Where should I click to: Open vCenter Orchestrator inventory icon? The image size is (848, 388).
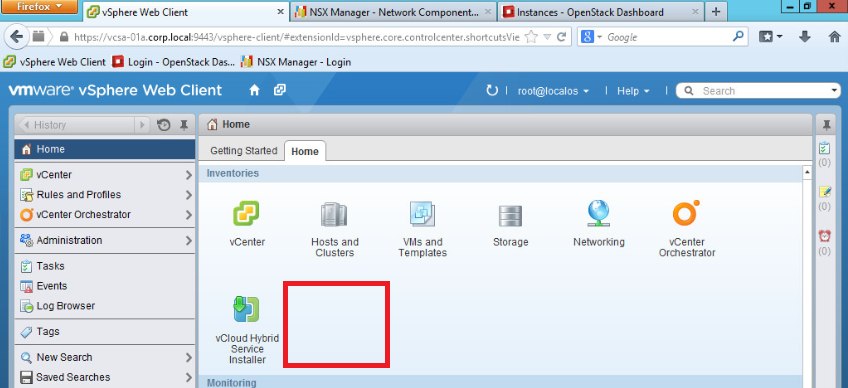pos(686,213)
